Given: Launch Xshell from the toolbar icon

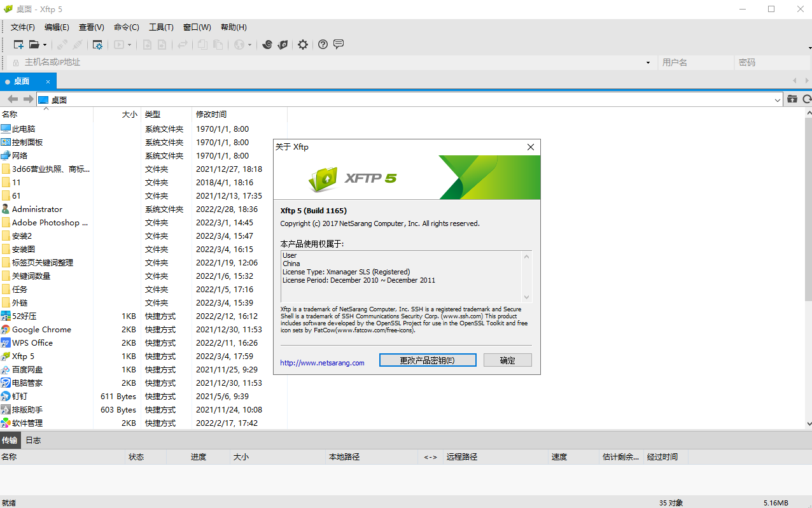Looking at the screenshot, I should pos(267,45).
